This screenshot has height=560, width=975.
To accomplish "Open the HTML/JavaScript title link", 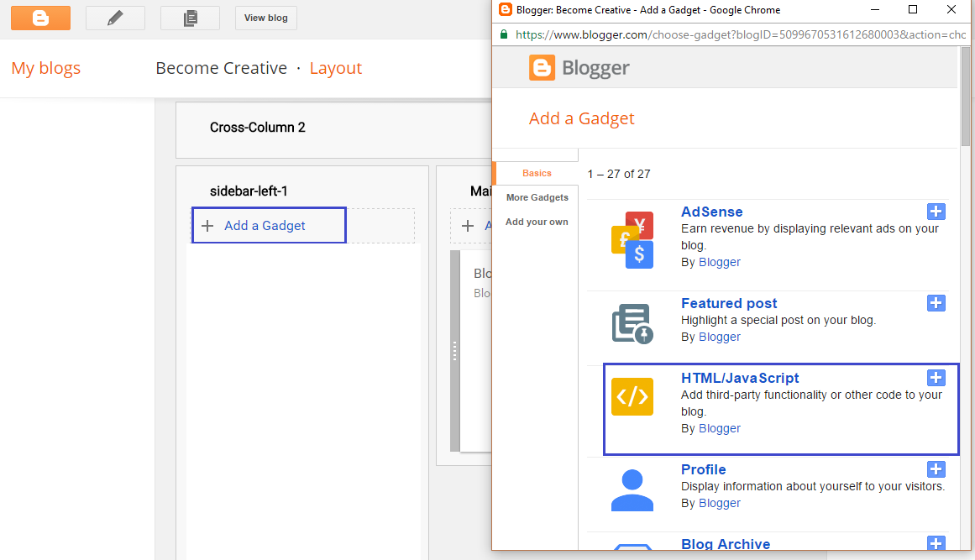I will point(740,378).
